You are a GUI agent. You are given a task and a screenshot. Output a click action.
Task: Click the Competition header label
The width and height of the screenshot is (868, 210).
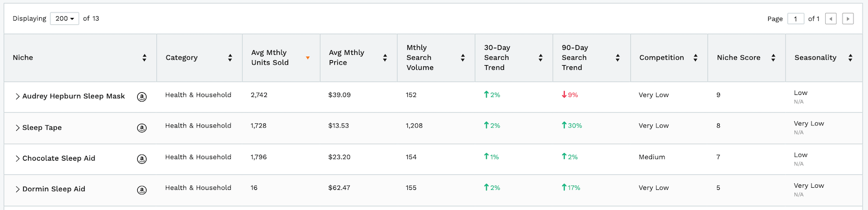tap(661, 58)
